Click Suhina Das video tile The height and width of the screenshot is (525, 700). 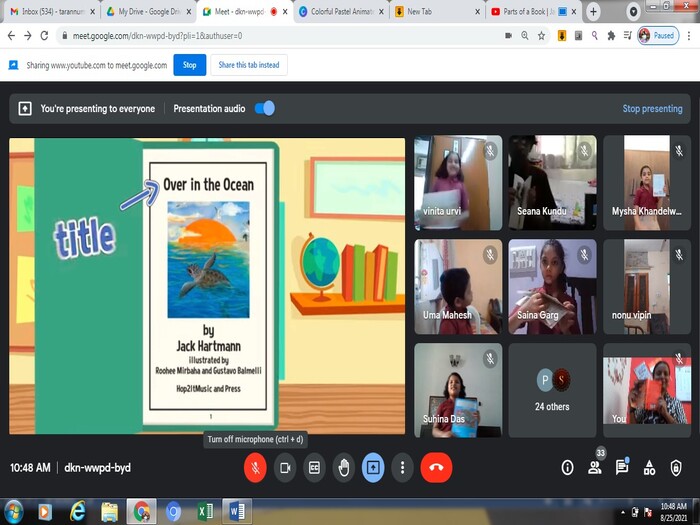[458, 391]
